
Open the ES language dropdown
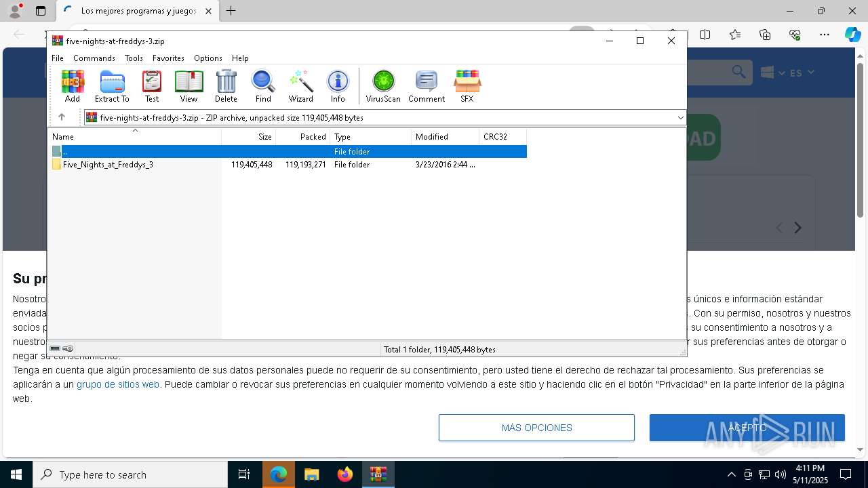(x=802, y=73)
